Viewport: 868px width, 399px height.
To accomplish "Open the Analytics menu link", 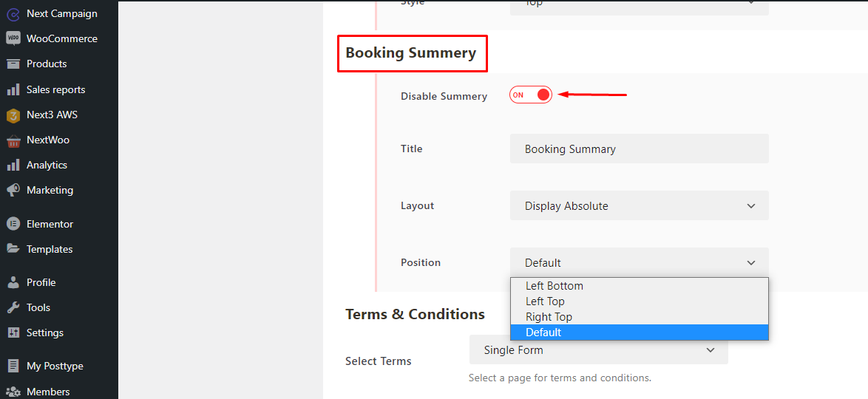I will pos(47,165).
